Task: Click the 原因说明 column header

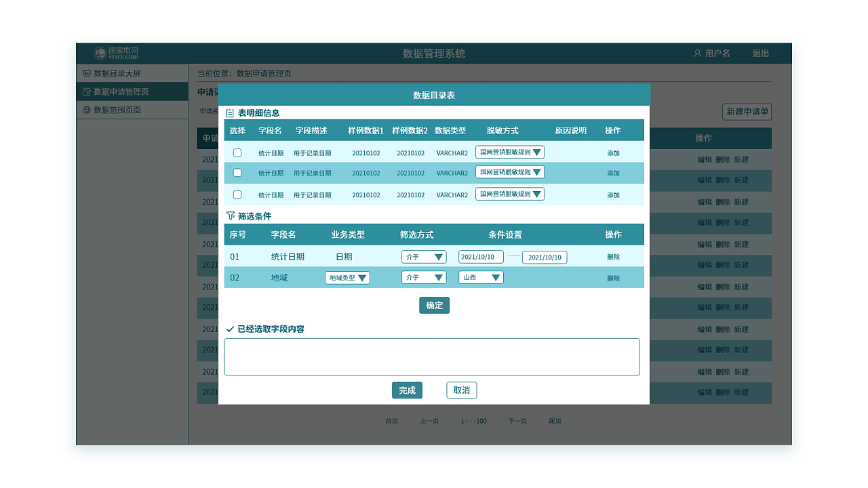Action: pyautogui.click(x=571, y=130)
